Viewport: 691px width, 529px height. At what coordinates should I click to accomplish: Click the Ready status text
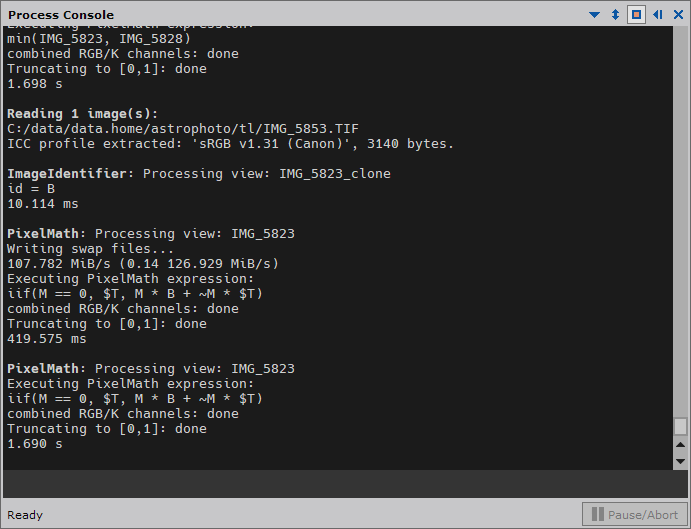[x=25, y=515]
